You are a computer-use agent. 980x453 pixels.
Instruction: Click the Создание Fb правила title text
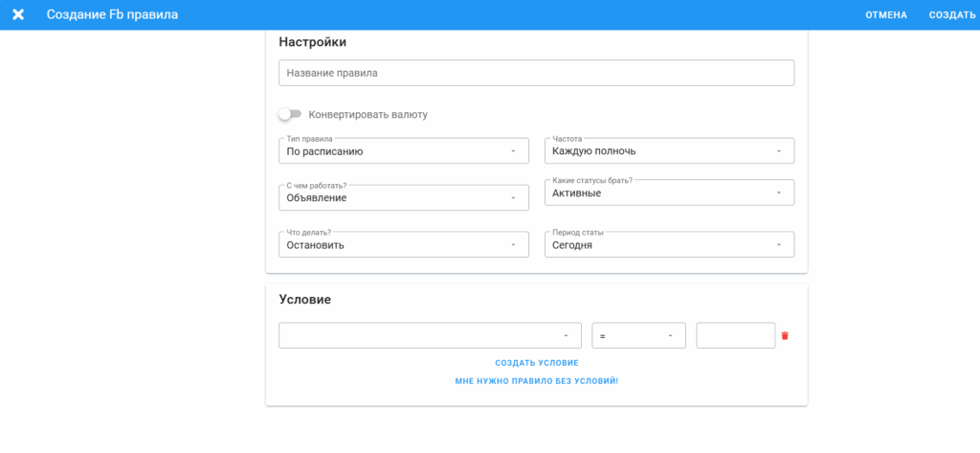pos(112,14)
